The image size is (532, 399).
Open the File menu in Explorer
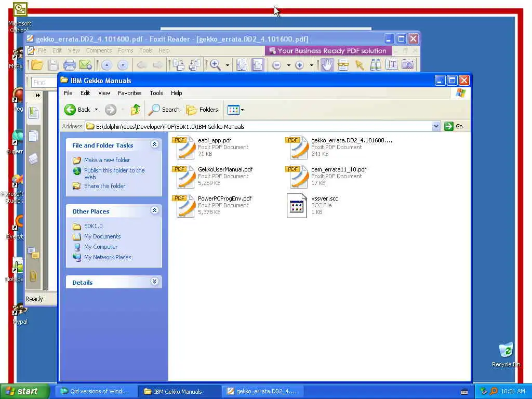pos(68,93)
